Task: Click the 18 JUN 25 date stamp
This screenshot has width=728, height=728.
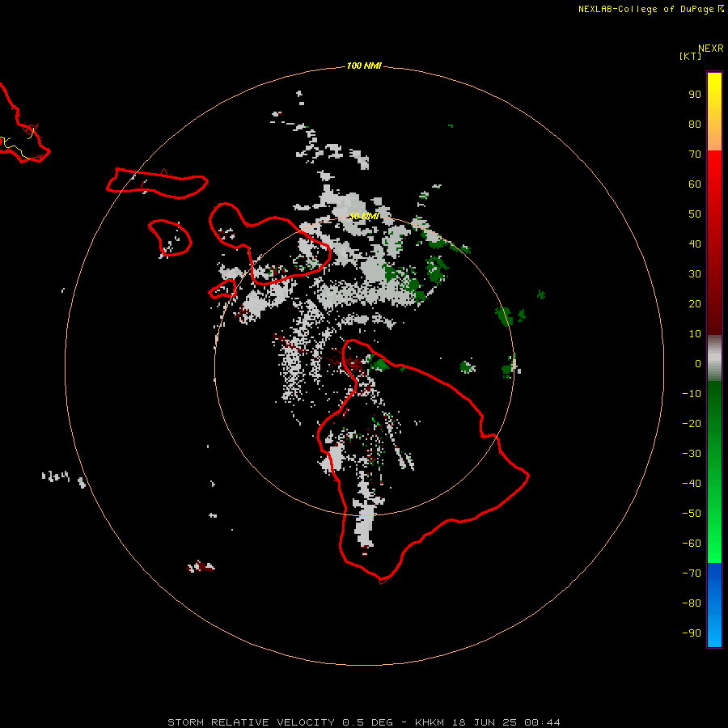Action: pos(485,722)
